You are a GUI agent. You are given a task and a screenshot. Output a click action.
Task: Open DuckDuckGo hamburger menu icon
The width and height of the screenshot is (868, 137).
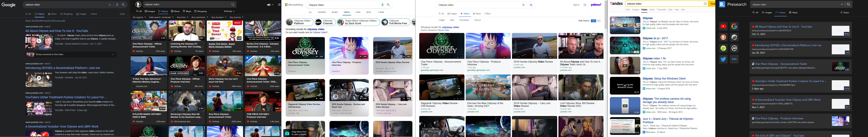[x=279, y=5]
